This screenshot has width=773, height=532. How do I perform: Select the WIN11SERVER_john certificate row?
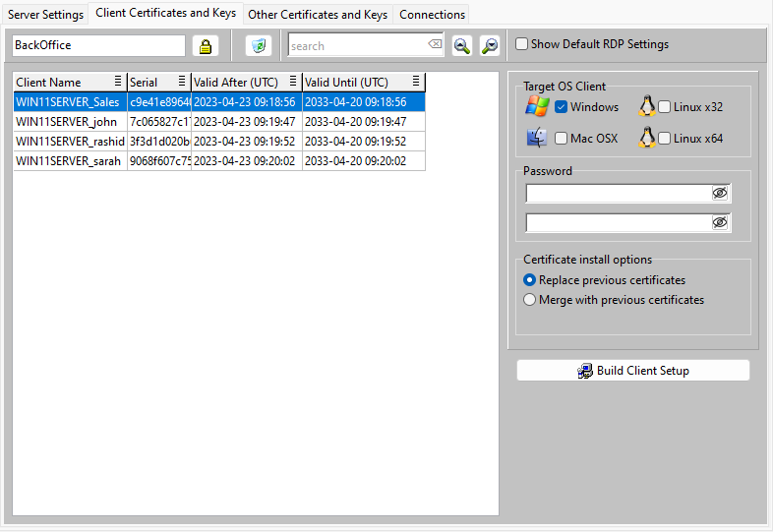[x=67, y=122]
